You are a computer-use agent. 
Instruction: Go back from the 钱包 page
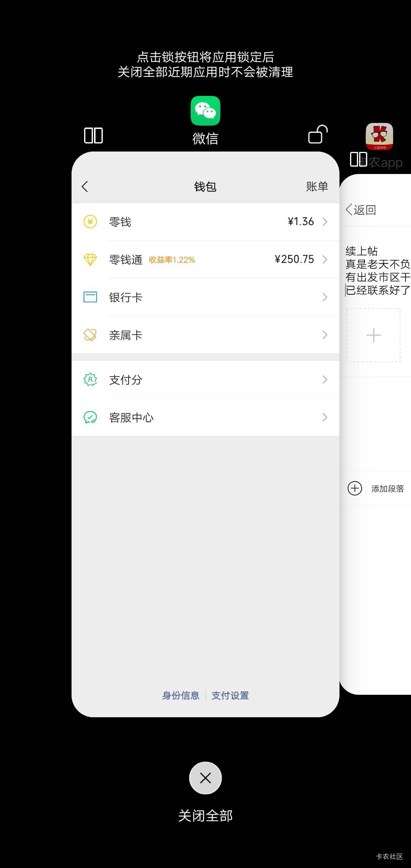pos(85,187)
